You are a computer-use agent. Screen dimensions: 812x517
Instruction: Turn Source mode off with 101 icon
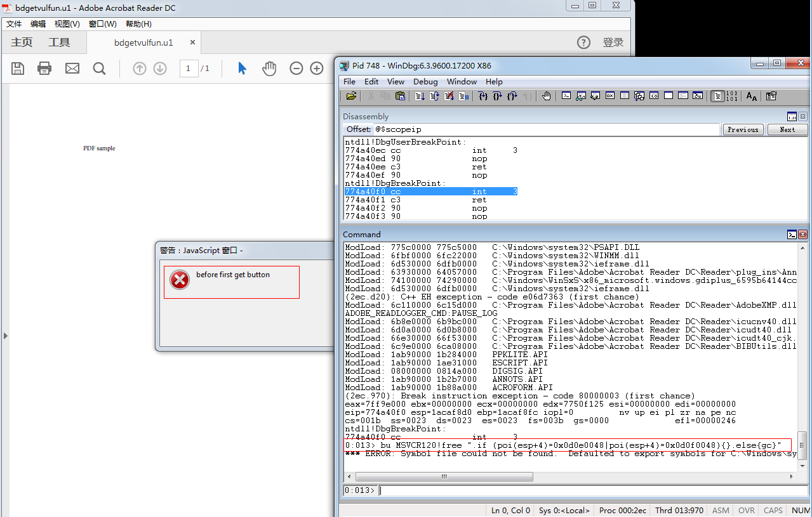pos(731,96)
